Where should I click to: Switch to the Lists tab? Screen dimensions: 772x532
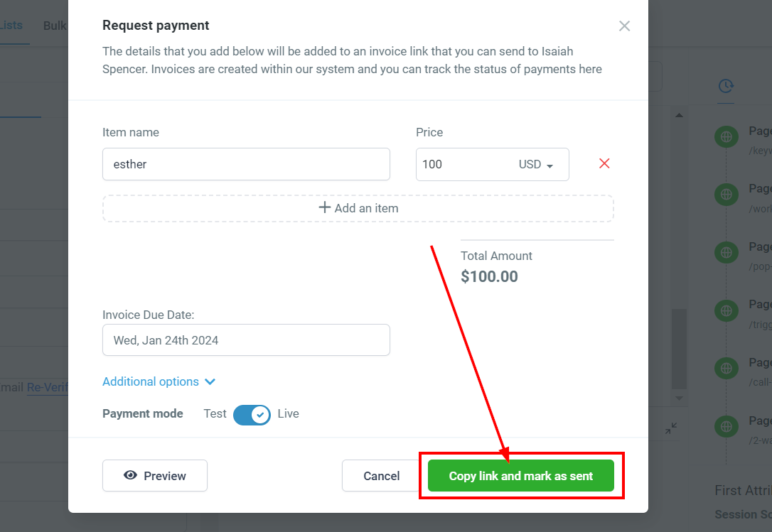click(x=11, y=25)
